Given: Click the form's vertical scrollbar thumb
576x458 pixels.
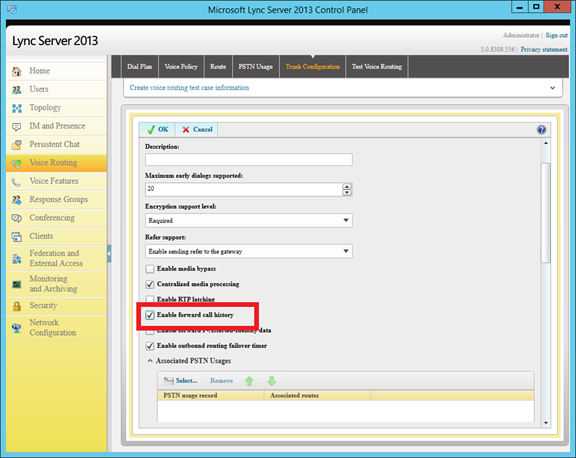Looking at the screenshot, I should (546, 213).
